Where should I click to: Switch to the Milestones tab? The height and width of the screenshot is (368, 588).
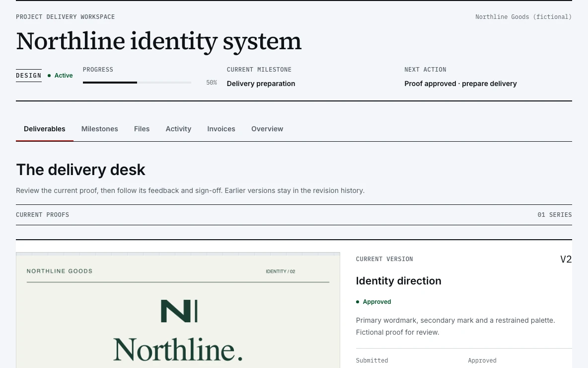pyautogui.click(x=100, y=129)
